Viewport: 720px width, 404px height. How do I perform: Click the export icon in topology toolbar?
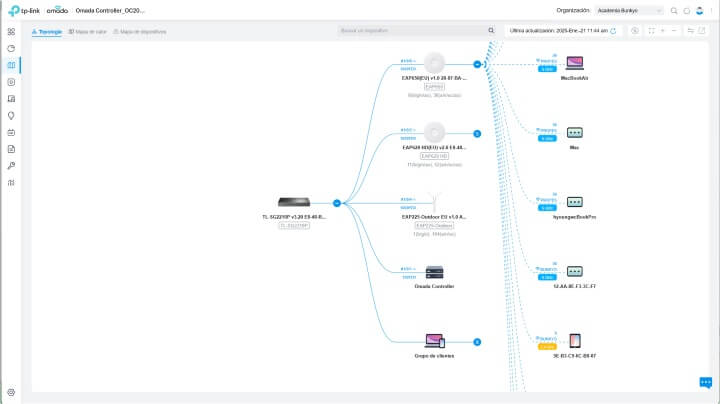coord(702,31)
